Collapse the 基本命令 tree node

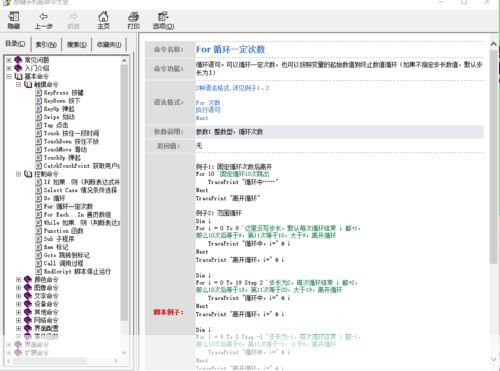click(x=9, y=76)
